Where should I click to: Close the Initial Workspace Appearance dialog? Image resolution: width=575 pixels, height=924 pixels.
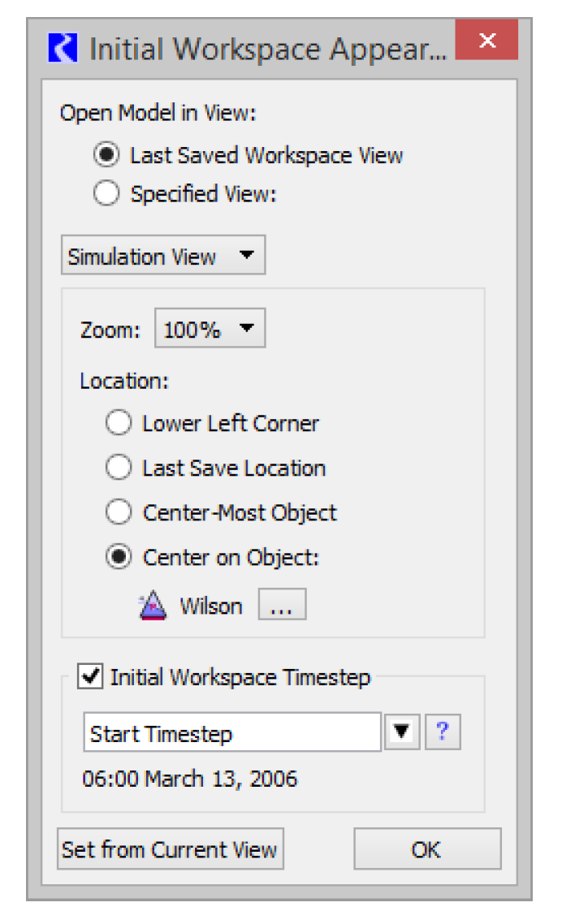coord(486,41)
